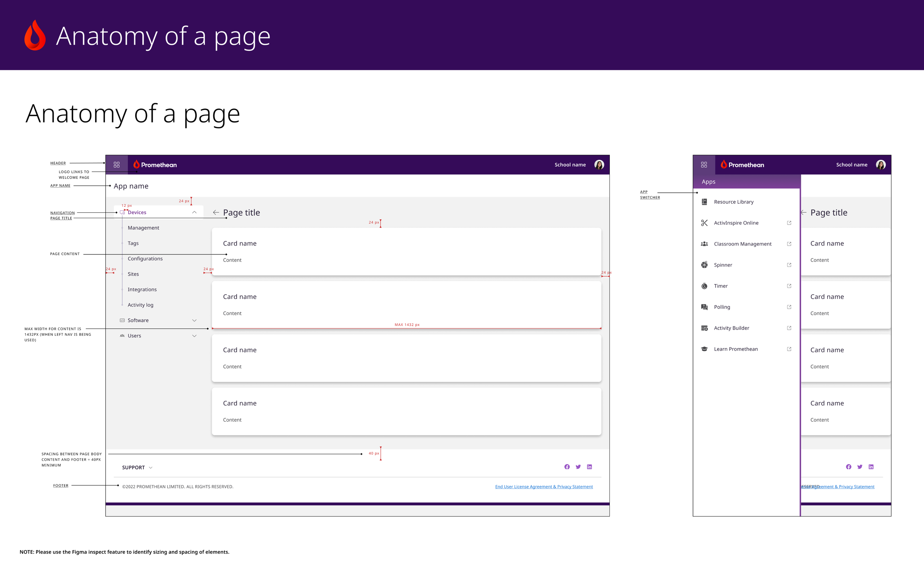Click the first Card name card

tap(406, 251)
